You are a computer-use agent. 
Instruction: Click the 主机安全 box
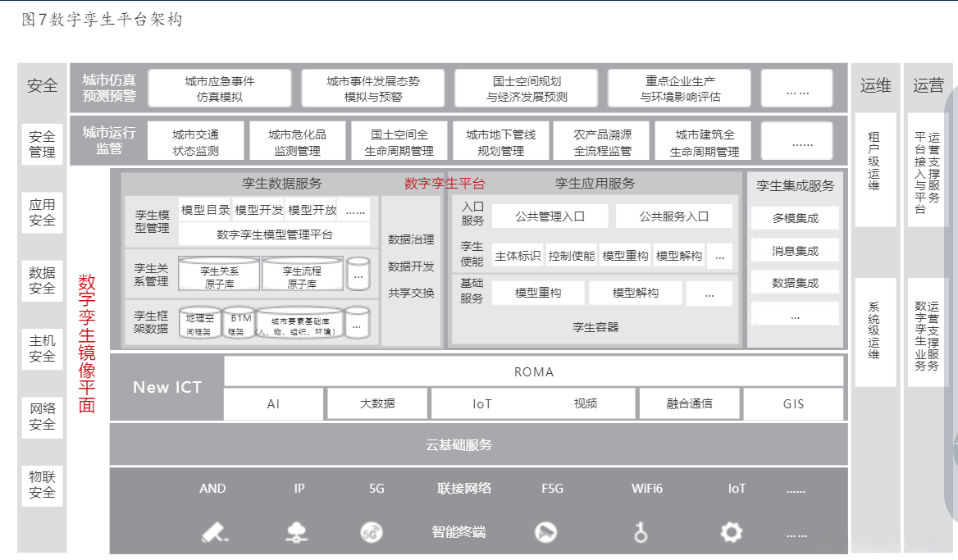(42, 348)
